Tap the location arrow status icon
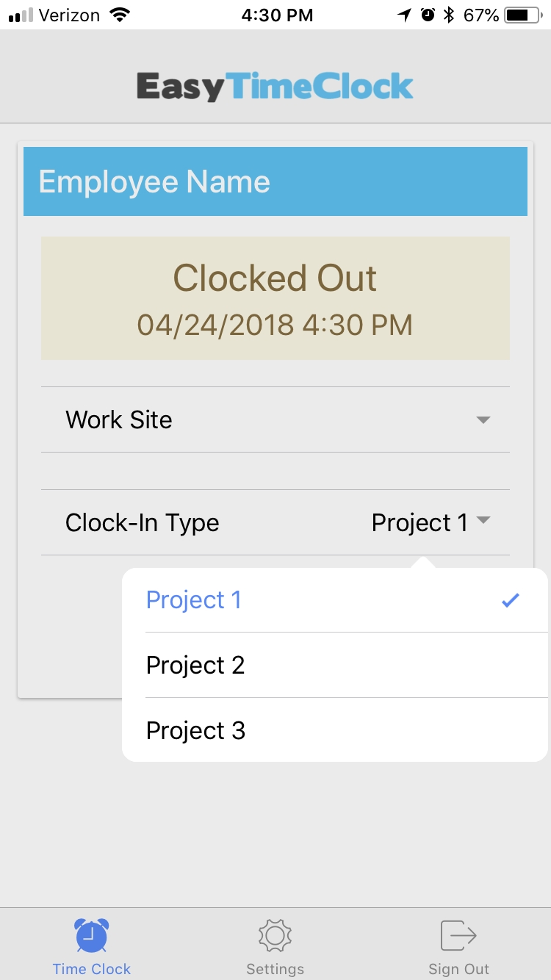 [x=404, y=14]
